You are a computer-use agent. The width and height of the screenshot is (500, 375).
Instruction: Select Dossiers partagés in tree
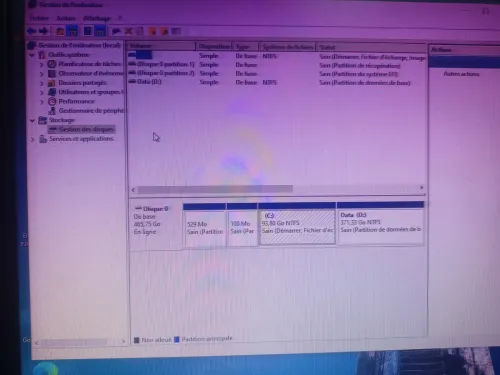tap(83, 83)
